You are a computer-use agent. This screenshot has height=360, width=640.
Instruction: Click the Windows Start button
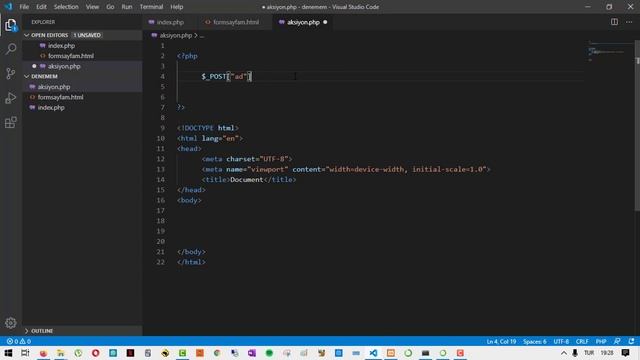point(8,353)
